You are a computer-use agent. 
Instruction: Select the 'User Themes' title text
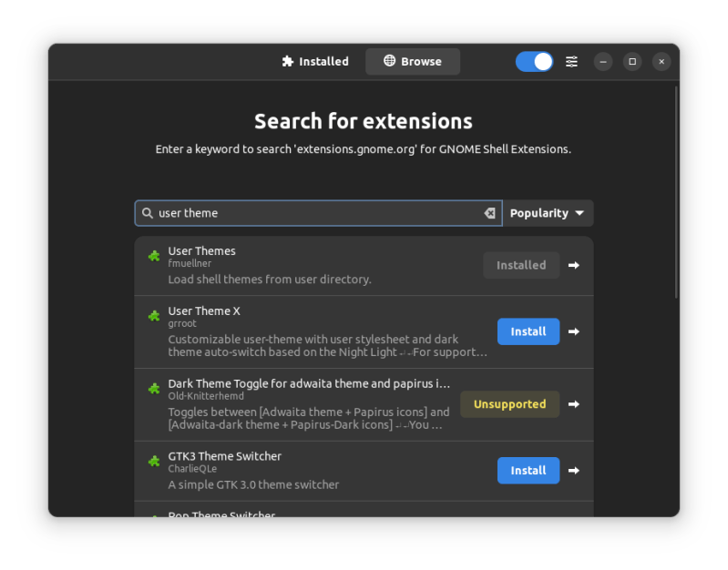[x=202, y=251]
